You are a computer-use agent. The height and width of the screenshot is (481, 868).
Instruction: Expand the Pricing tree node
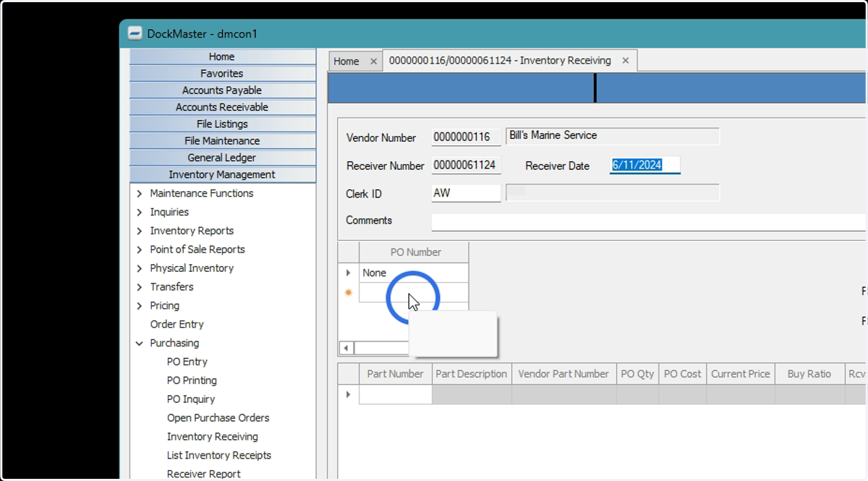click(x=140, y=306)
